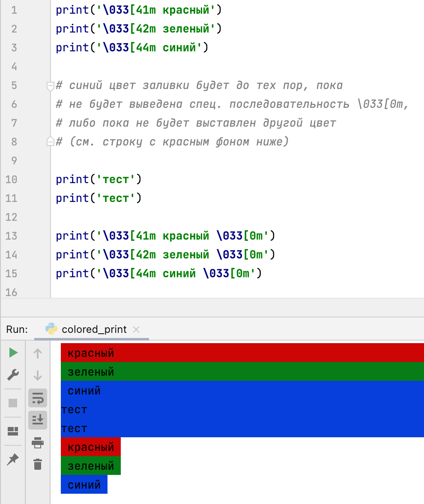Pin the Run tab with pin icon
The height and width of the screenshot is (504, 424).
point(13,460)
